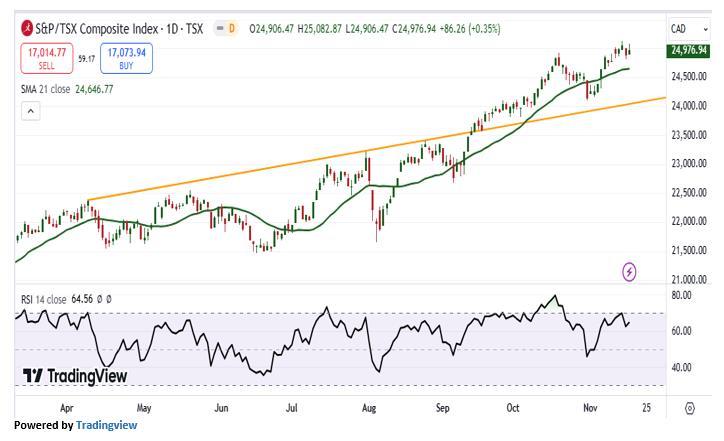The width and height of the screenshot is (724, 441).
Task: Click the Aug label on time axis
Action: [x=369, y=408]
